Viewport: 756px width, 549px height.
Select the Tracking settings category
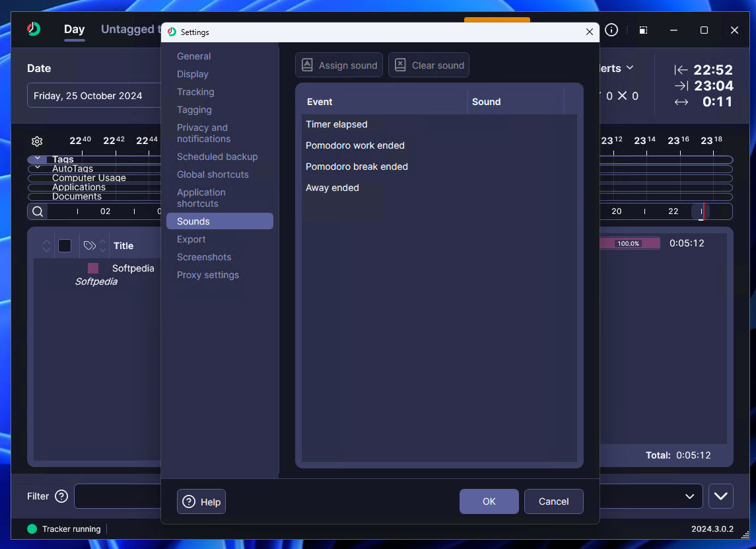[x=195, y=92]
